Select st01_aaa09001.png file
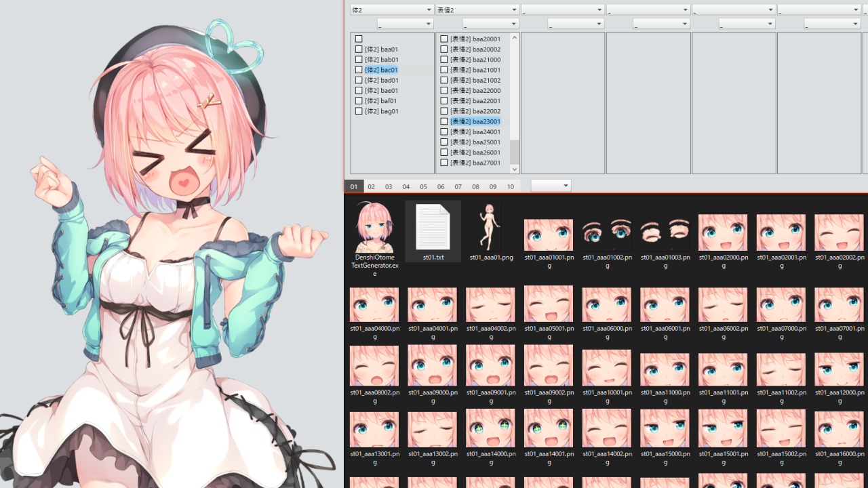This screenshot has height=488, width=868. [x=490, y=366]
